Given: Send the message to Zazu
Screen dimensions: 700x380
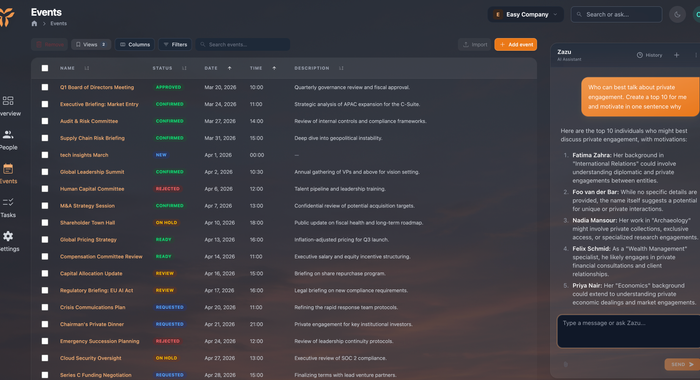Looking at the screenshot, I should (682, 364).
